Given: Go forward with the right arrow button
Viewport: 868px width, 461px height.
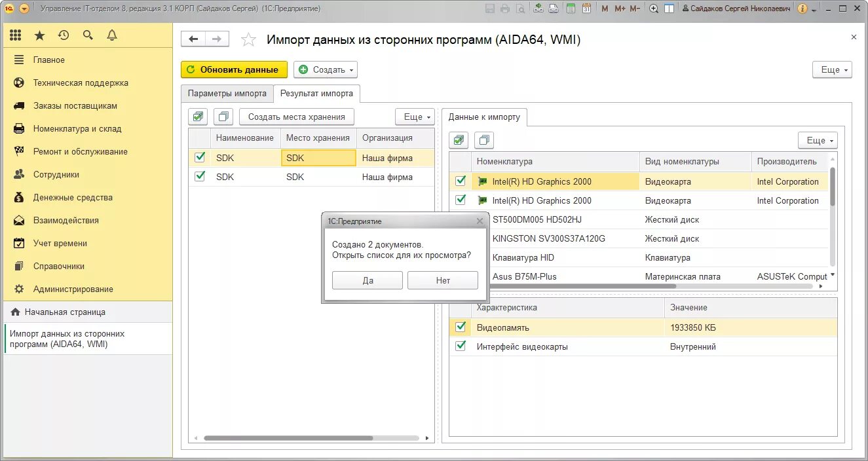Looking at the screenshot, I should pyautogui.click(x=217, y=39).
